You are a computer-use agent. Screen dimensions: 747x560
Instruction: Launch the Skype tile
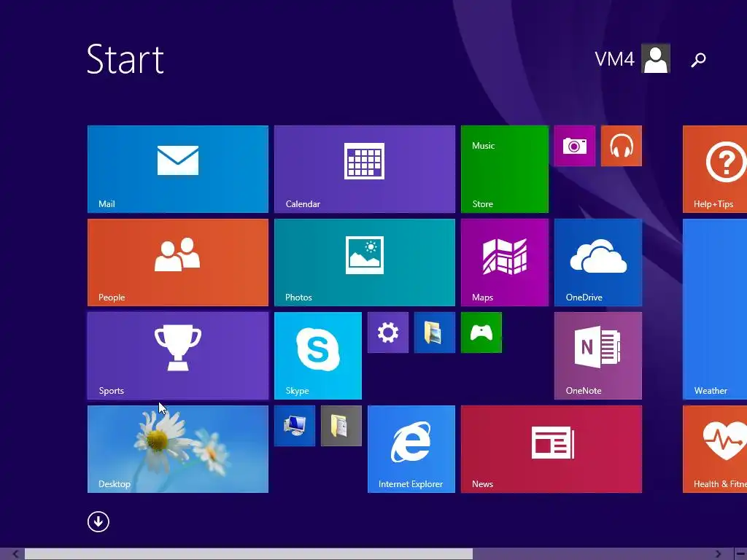tap(318, 356)
